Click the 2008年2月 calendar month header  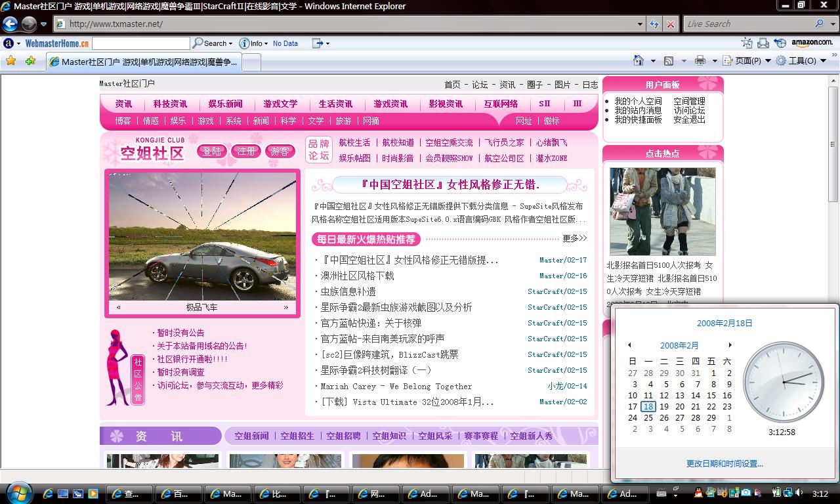tap(679, 345)
